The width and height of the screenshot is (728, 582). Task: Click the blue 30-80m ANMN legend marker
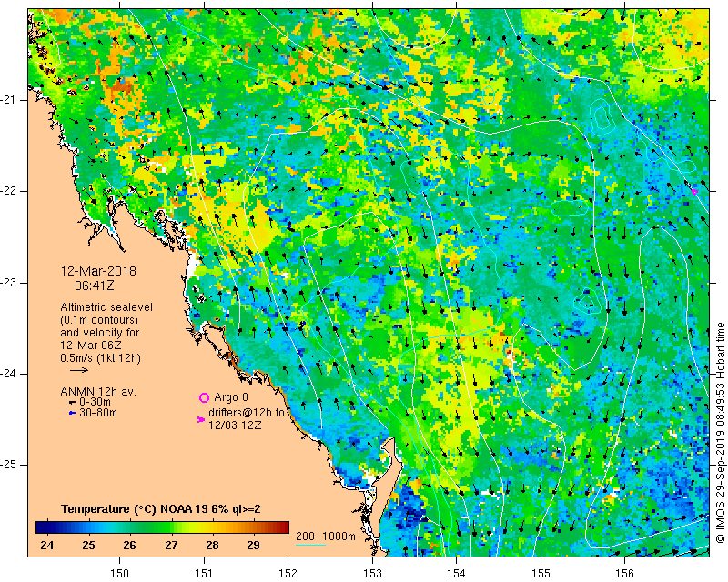tap(72, 413)
